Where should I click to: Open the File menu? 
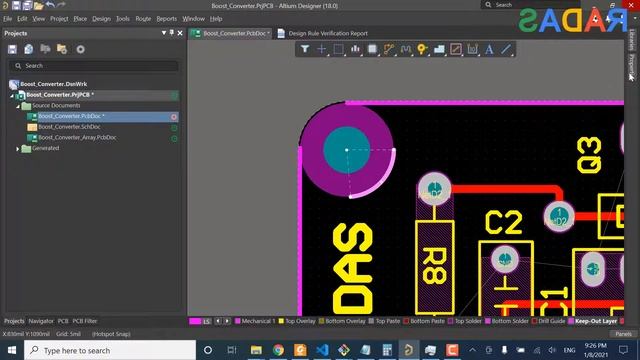[7, 19]
